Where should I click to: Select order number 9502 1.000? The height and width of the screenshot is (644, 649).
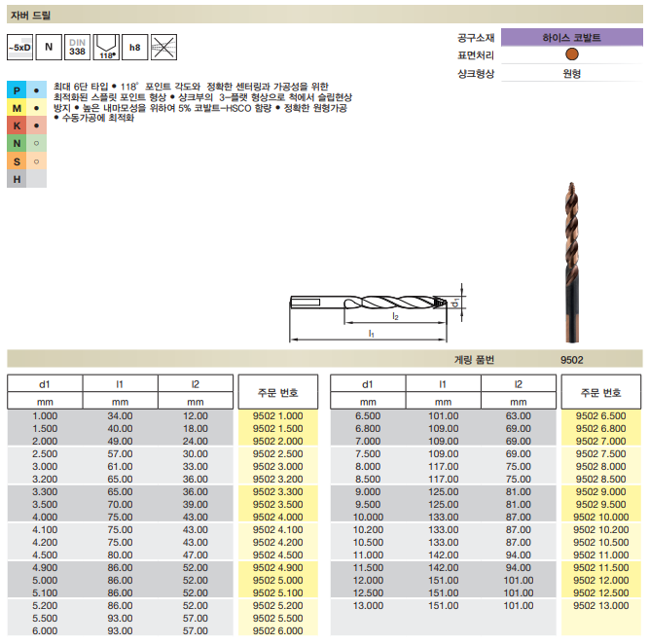277,415
